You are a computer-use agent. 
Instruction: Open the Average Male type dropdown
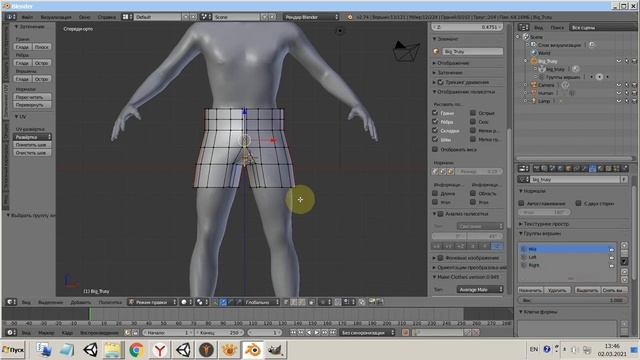click(480, 289)
